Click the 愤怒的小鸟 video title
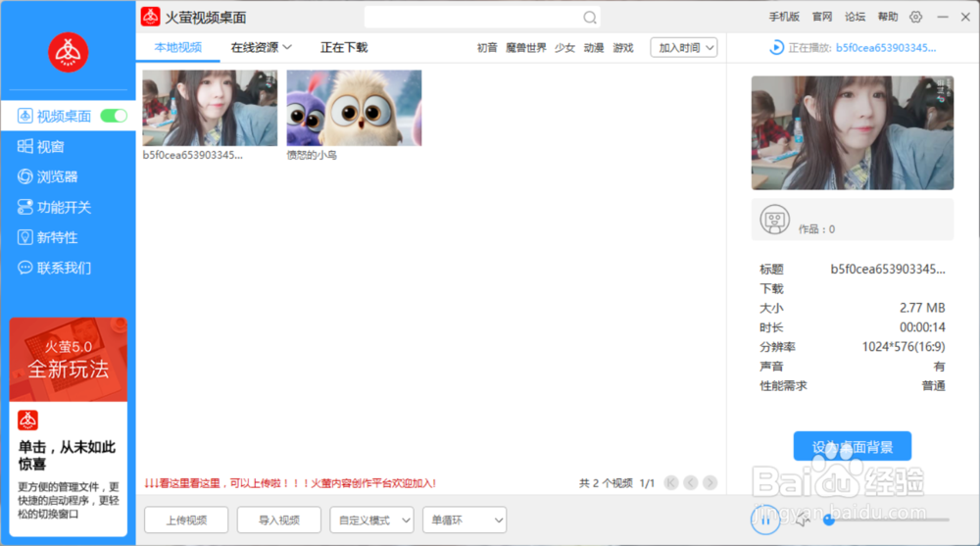The width and height of the screenshot is (980, 546). pyautogui.click(x=312, y=155)
